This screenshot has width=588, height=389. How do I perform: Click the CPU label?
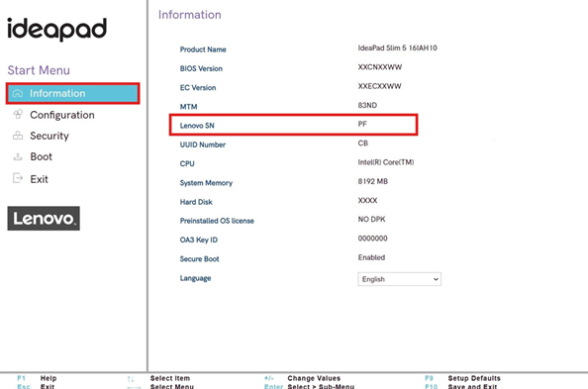[187, 164]
